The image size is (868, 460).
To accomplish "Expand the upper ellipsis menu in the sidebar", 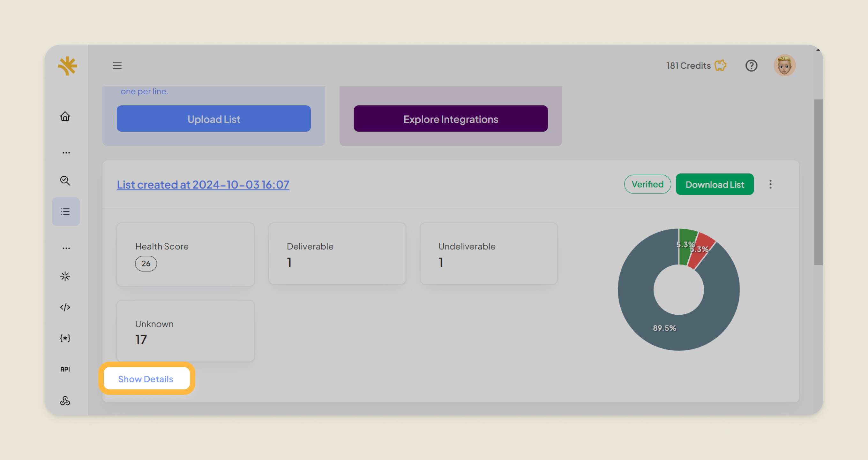I will coord(65,152).
